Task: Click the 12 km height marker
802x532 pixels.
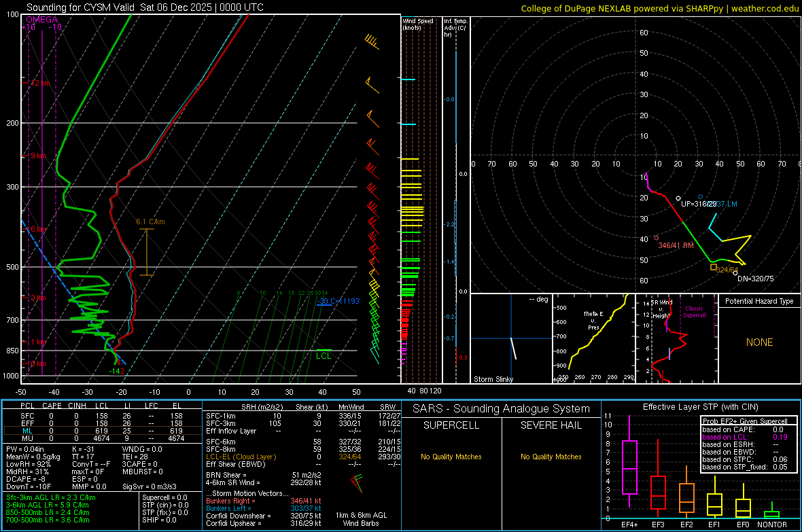Action: pos(40,83)
